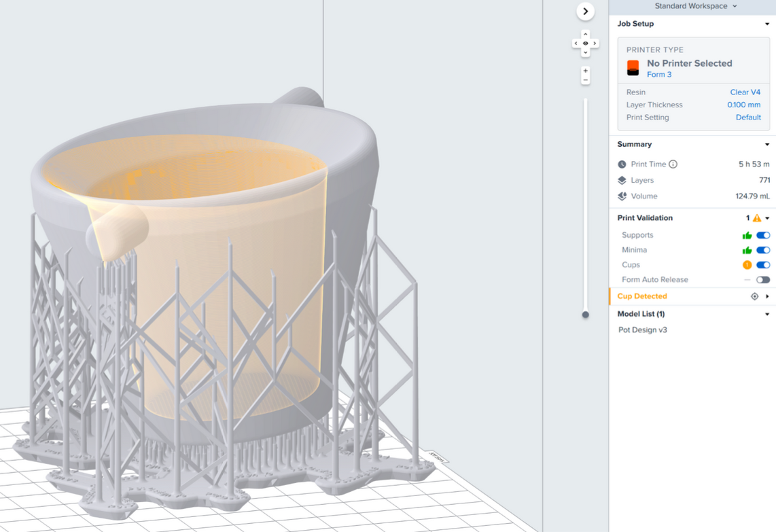Zoom in with the plus button
The height and width of the screenshot is (532, 776).
click(x=585, y=71)
